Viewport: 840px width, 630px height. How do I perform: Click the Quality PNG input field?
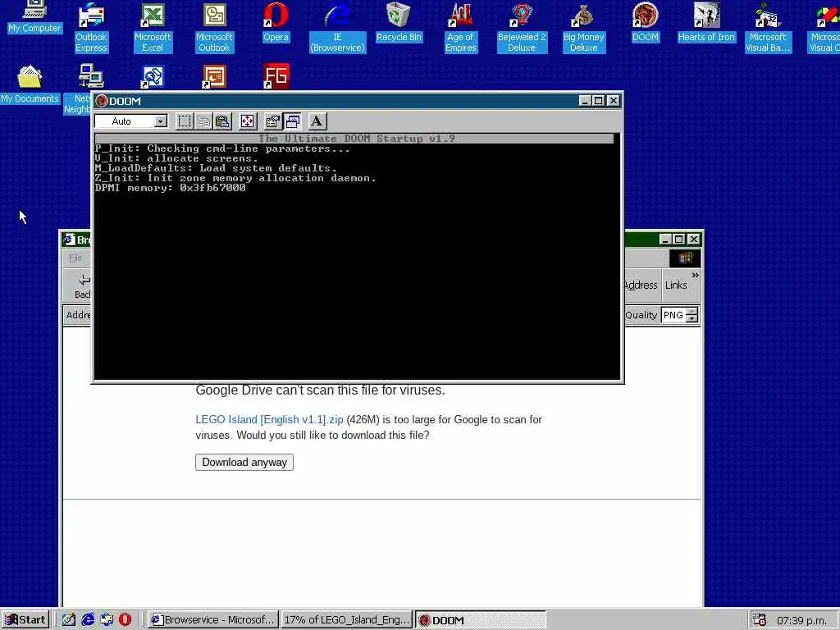pyautogui.click(x=673, y=315)
